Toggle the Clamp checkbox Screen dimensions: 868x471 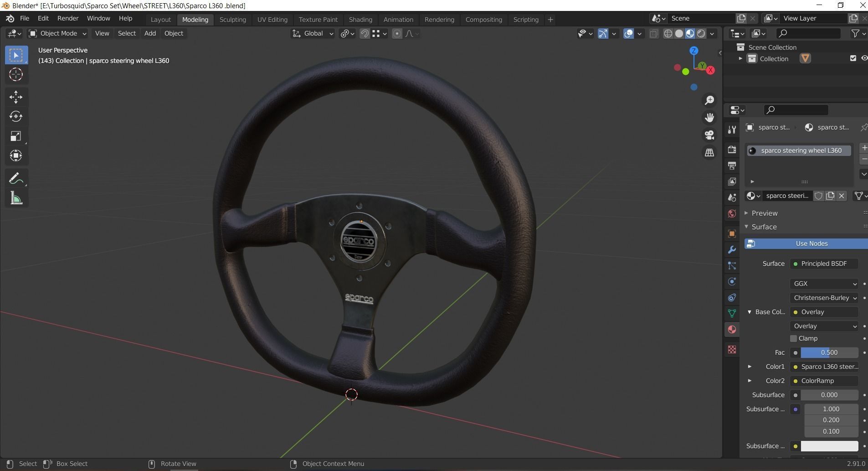pyautogui.click(x=793, y=338)
